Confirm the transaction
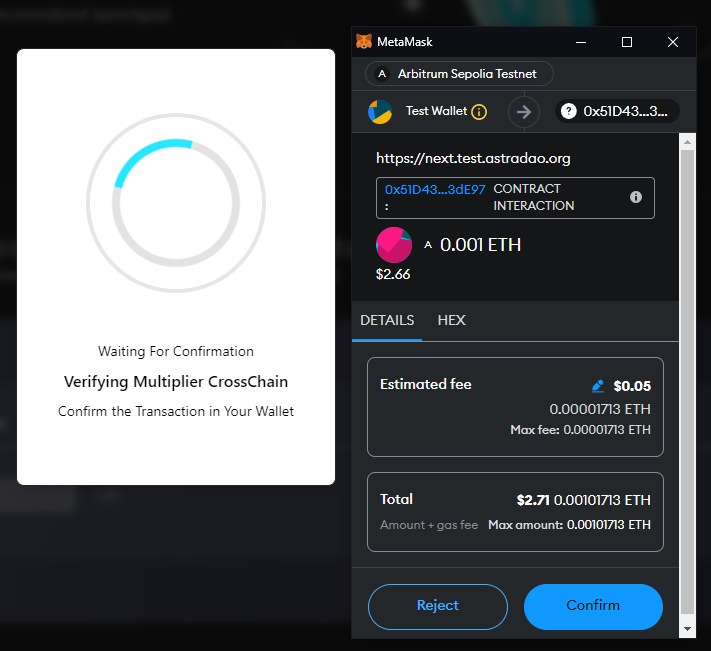 tap(593, 607)
